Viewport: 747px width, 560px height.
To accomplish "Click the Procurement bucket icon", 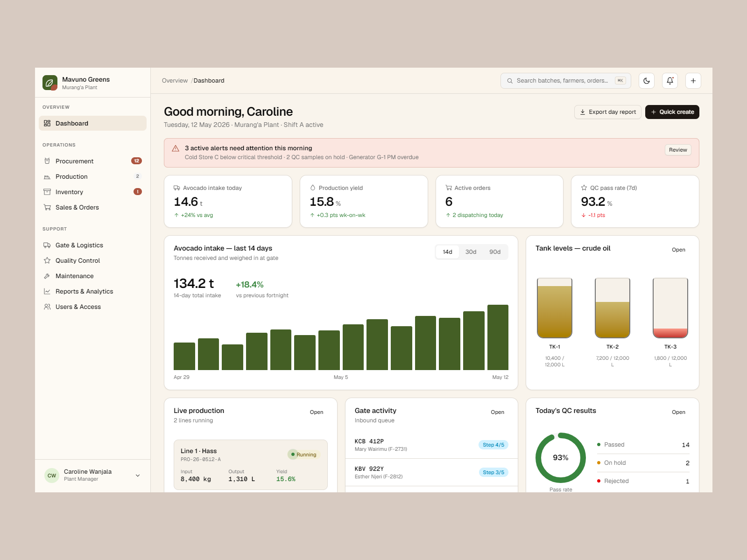I will coord(47,161).
